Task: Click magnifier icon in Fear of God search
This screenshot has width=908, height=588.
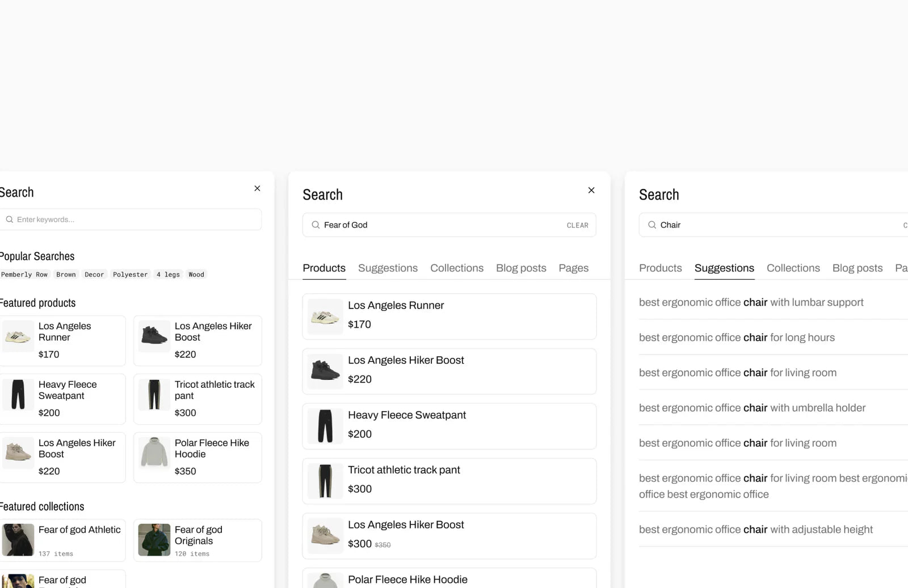Action: [316, 225]
